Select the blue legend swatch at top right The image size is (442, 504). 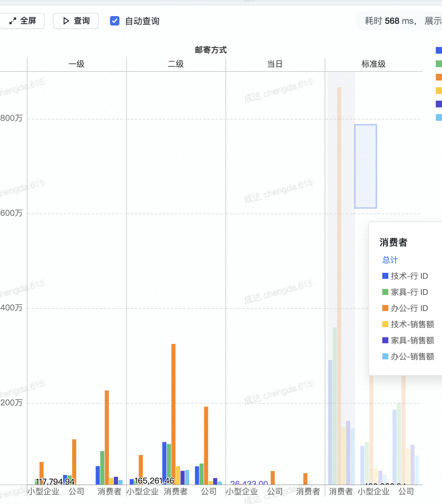(438, 50)
